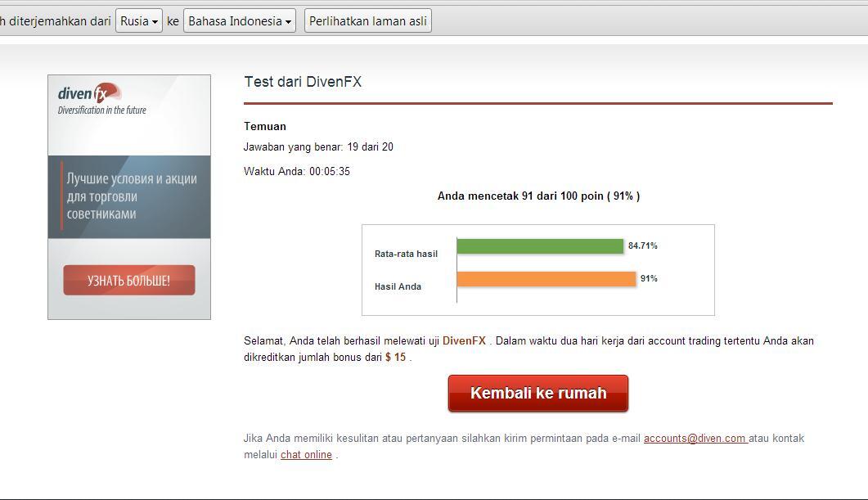Click the red УЗНАТЬ БОЛЬШЕ! banner button
The image size is (868, 500).
pos(129,280)
